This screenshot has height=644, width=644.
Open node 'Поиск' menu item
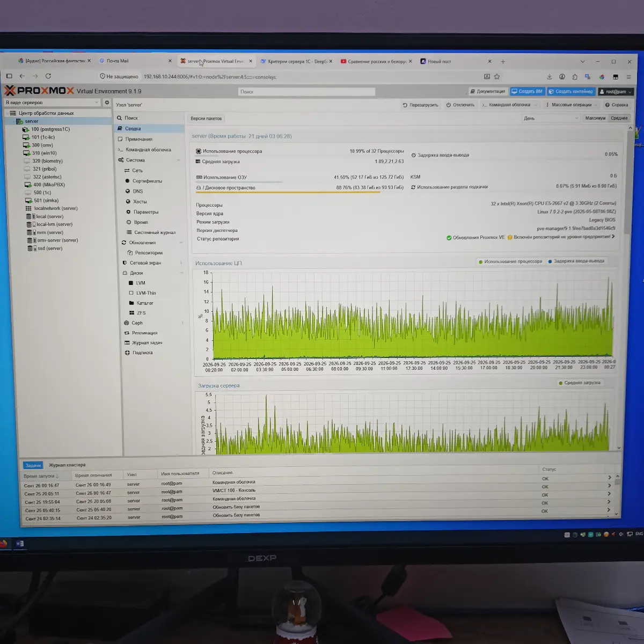click(x=131, y=118)
